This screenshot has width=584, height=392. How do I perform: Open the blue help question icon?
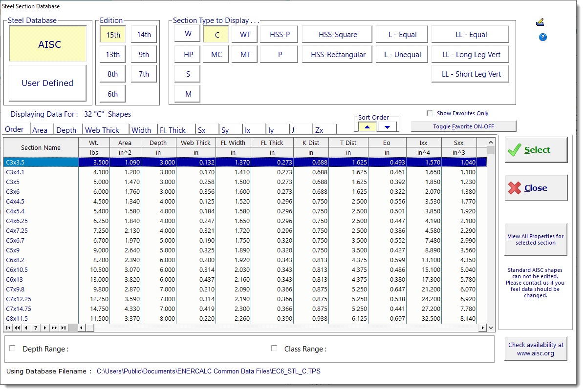(x=542, y=37)
